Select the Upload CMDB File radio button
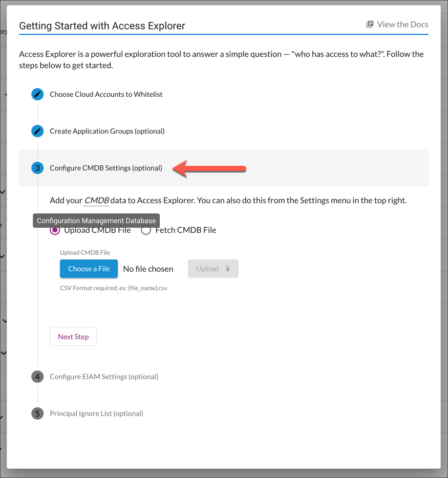The width and height of the screenshot is (448, 478). 55,230
